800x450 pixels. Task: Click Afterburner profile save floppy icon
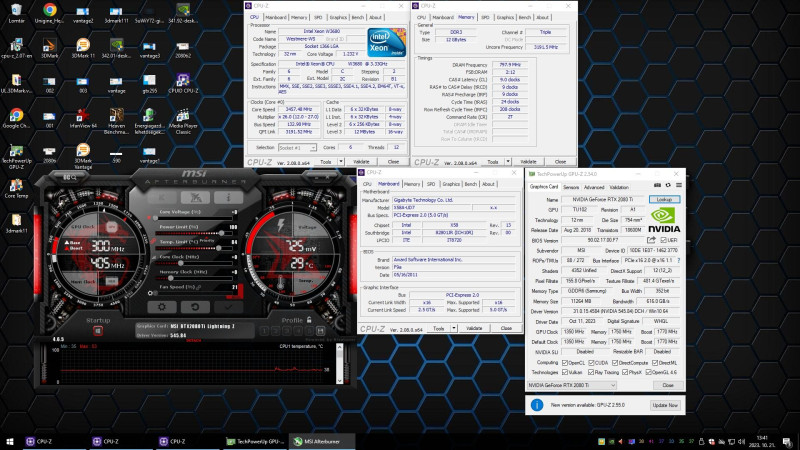320,331
